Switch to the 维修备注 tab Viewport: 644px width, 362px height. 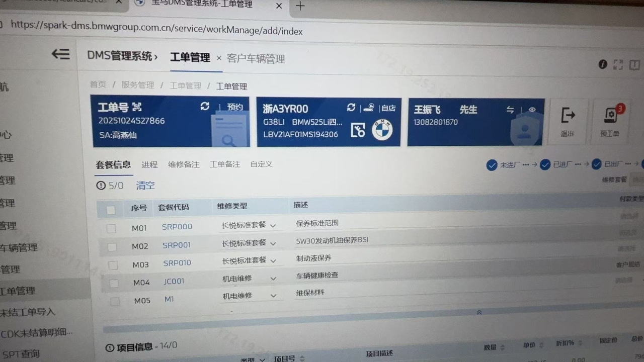[184, 164]
